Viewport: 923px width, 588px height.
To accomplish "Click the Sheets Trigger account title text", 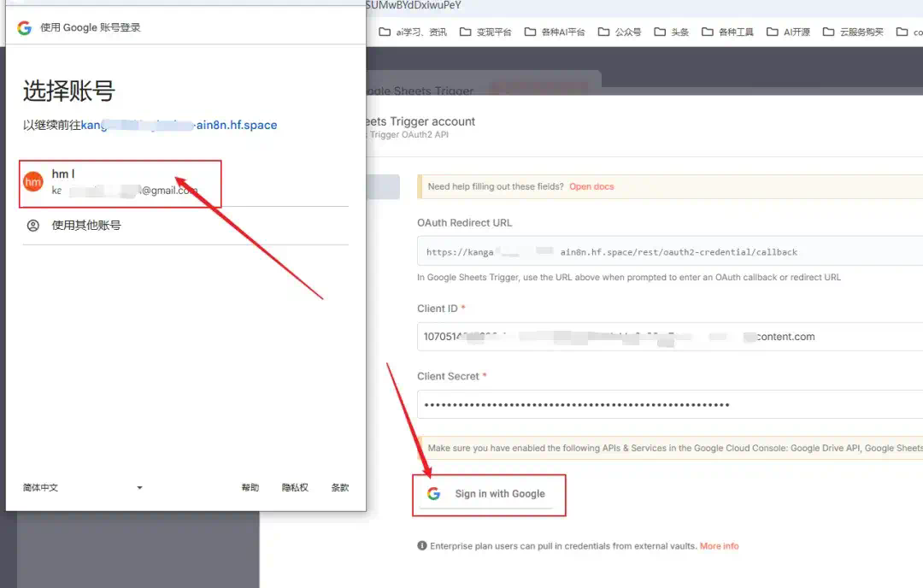I will click(420, 121).
